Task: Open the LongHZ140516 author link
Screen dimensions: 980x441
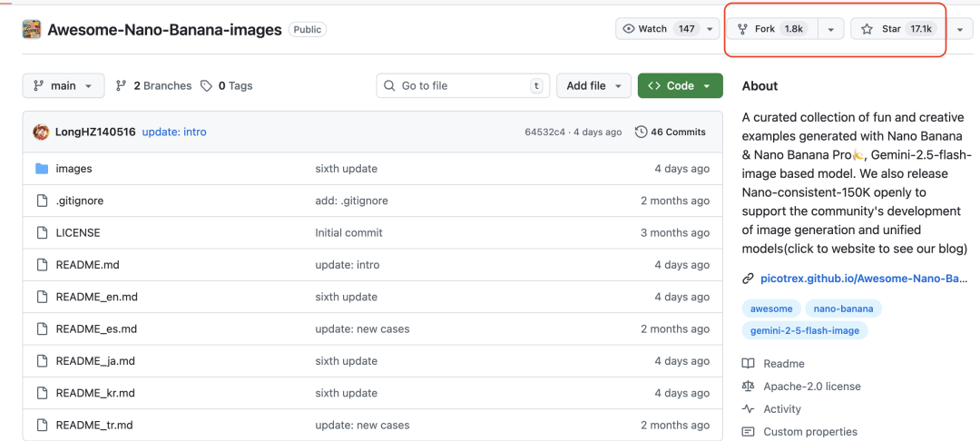Action: click(95, 132)
